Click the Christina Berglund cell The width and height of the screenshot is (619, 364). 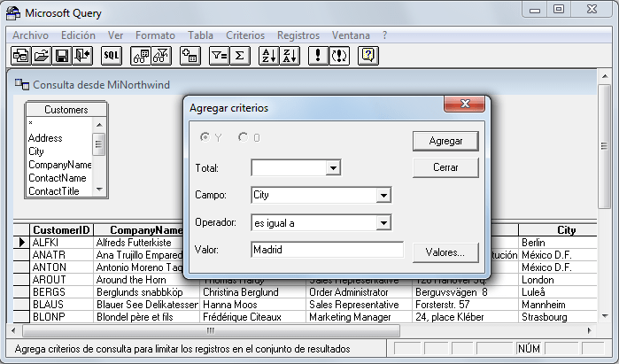pyautogui.click(x=252, y=291)
